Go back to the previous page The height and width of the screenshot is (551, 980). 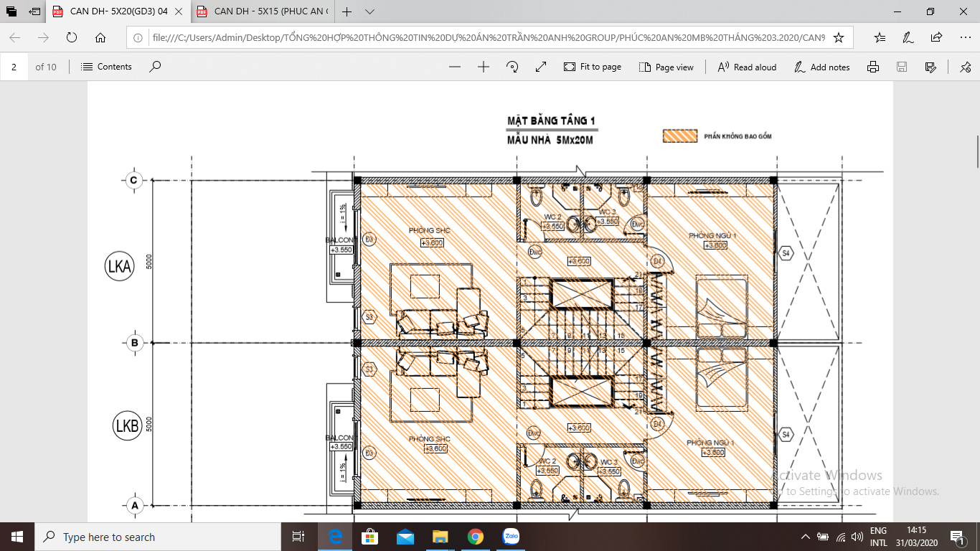tap(15, 37)
